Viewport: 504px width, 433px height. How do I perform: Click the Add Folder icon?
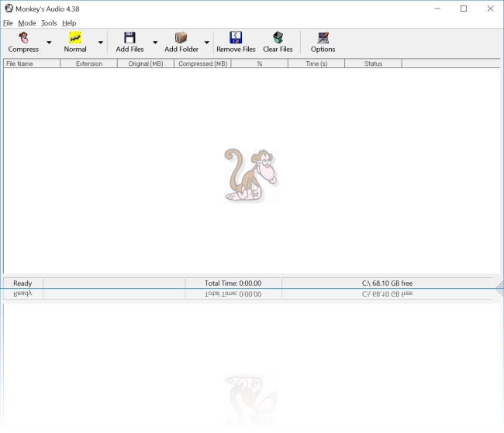(x=181, y=38)
